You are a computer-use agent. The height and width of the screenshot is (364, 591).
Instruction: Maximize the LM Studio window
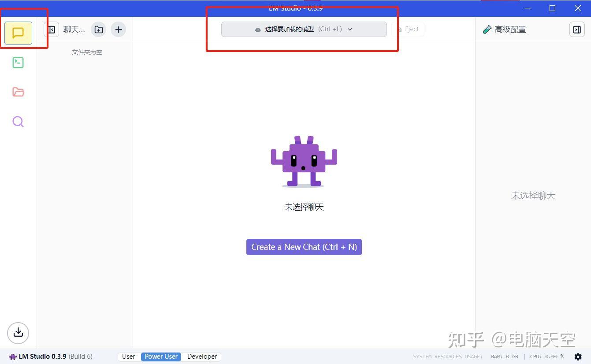pos(552,8)
